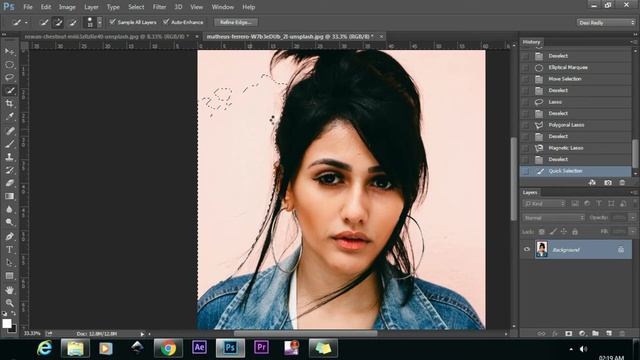This screenshot has height=360, width=640.
Task: Select the Eyedropper tool
Action: (x=9, y=116)
